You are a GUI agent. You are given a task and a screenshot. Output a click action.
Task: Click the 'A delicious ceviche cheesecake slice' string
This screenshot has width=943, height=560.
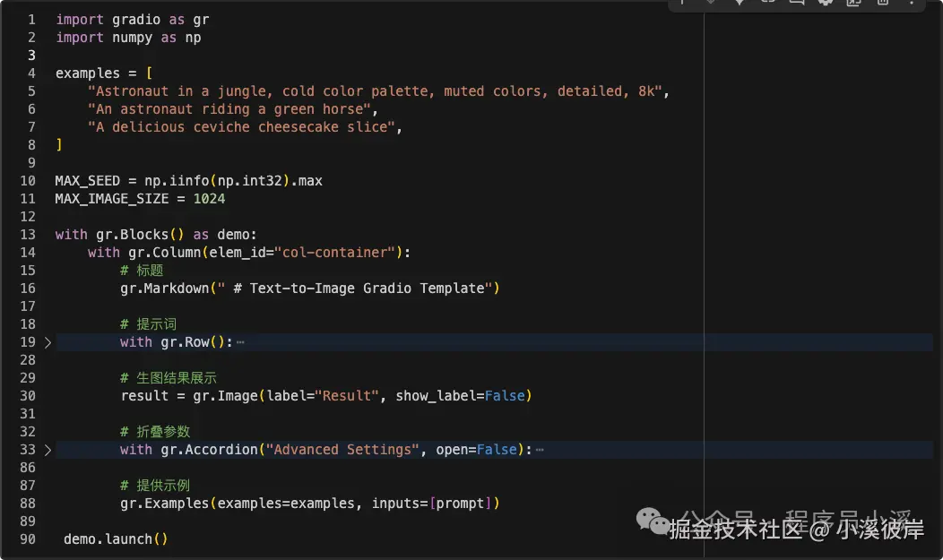[242, 127]
